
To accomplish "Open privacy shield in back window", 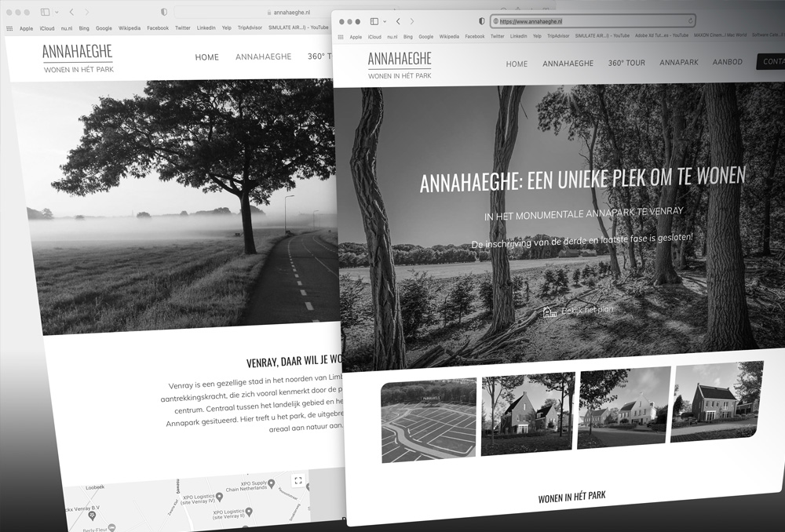I will pyautogui.click(x=164, y=12).
